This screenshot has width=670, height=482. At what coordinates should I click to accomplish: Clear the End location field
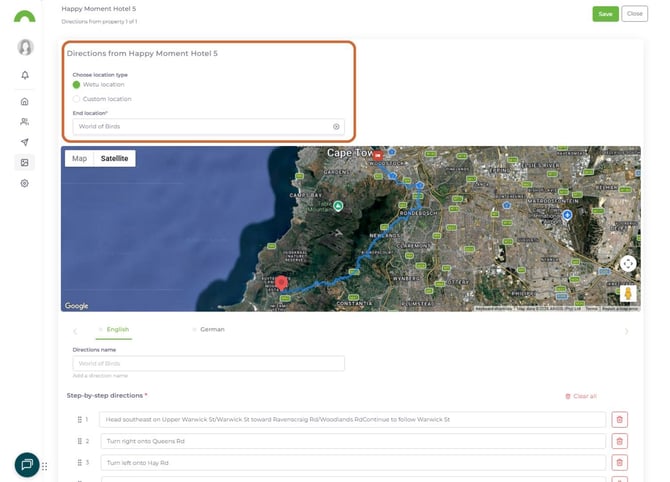coord(336,127)
